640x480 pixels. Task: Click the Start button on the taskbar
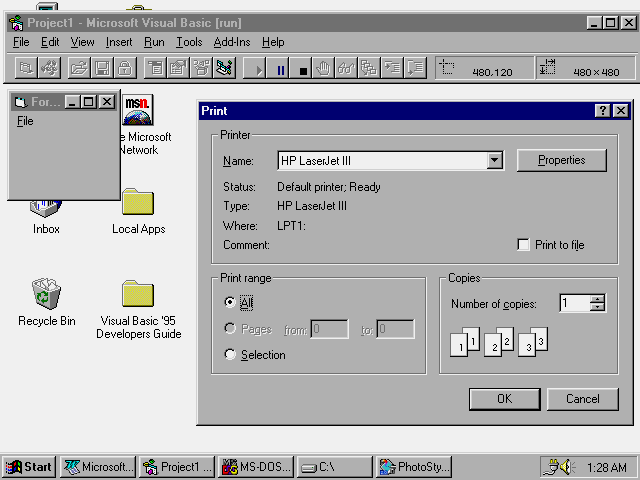tap(29, 467)
